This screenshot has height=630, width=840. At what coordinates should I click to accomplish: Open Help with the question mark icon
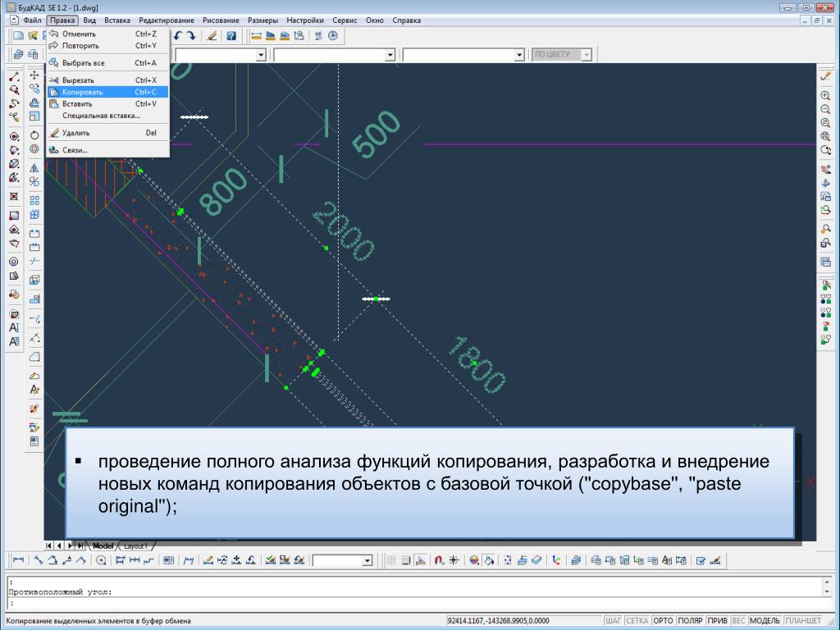pos(231,36)
